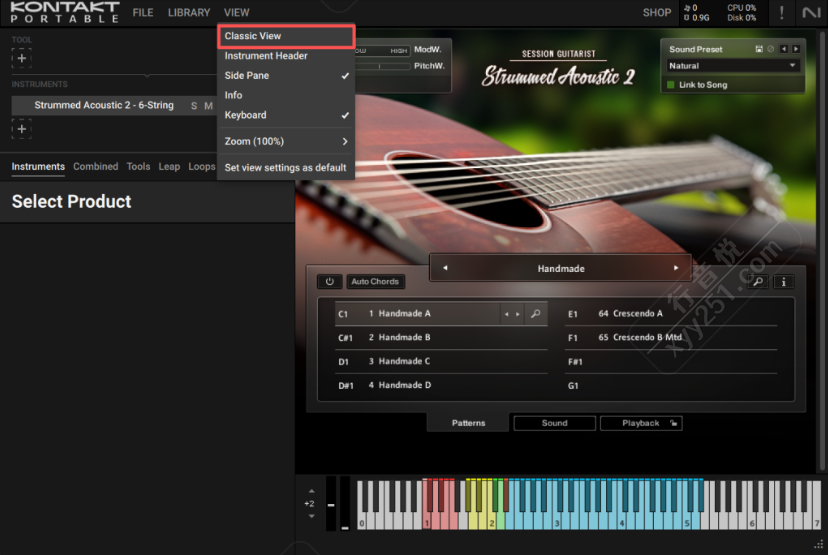The image size is (828, 555).
Task: Click the pitch bend wheel strip
Action: [331, 503]
